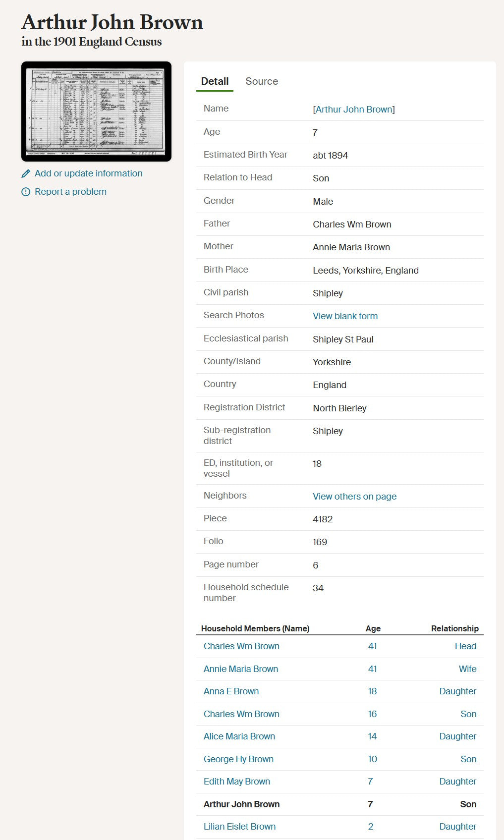The width and height of the screenshot is (504, 840).
Task: Click Report a problem link
Action: pyautogui.click(x=70, y=192)
